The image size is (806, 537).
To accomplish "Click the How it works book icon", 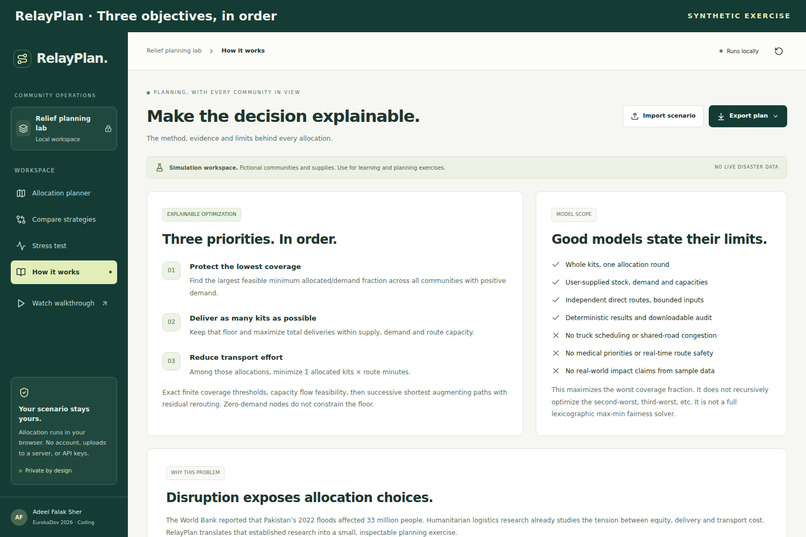I will [21, 272].
